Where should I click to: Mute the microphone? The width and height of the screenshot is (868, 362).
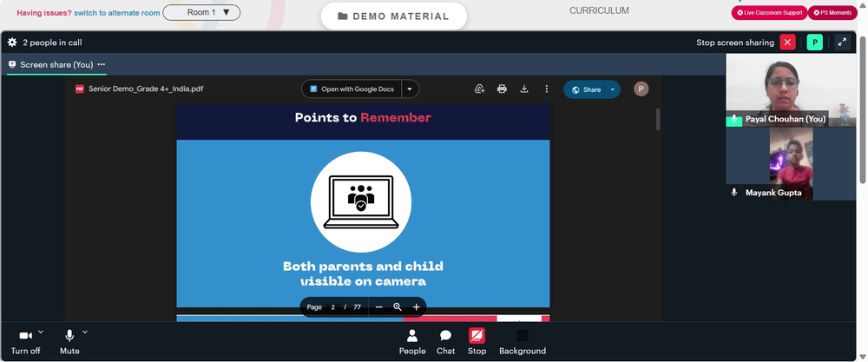coord(69,342)
